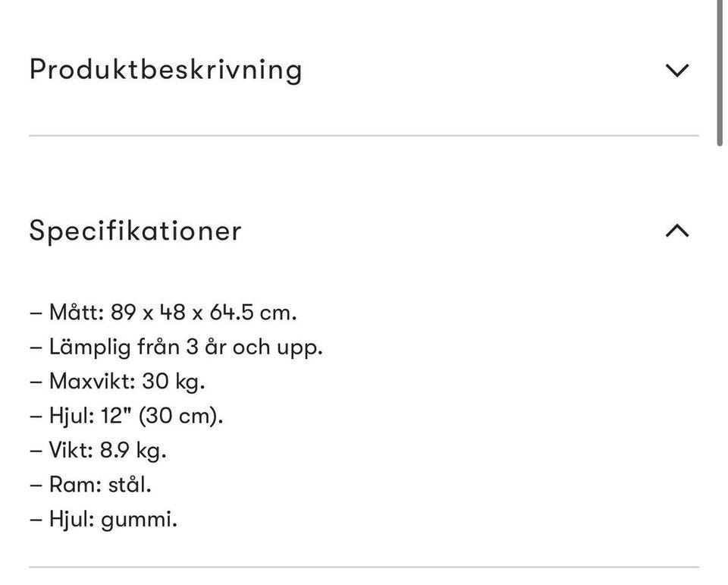Screen dimensions: 728x585
Task: Click the 'Vikt' label
Action: (71, 450)
